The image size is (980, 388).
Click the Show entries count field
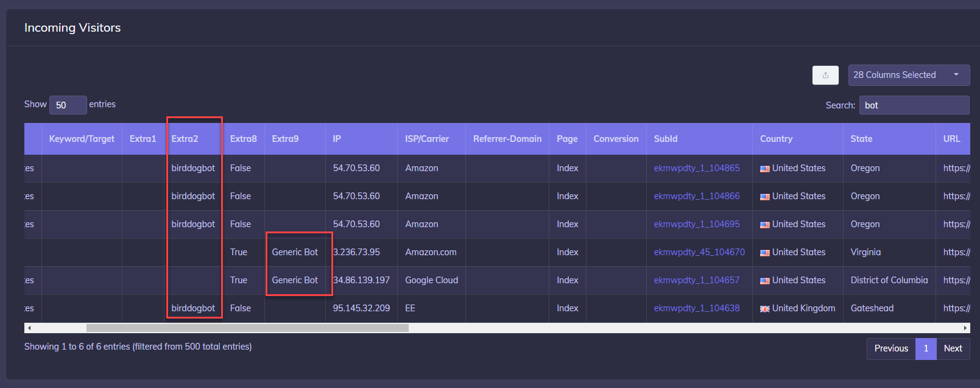point(68,105)
